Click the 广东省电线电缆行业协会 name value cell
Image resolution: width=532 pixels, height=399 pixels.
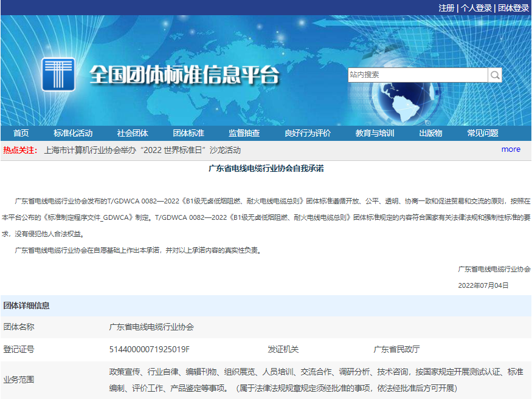(151, 327)
